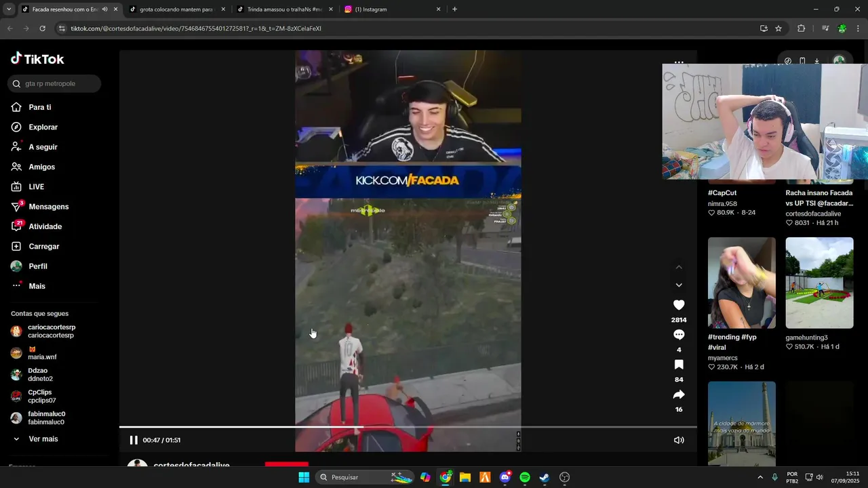
Task: Click myamercs username
Action: 722,358
